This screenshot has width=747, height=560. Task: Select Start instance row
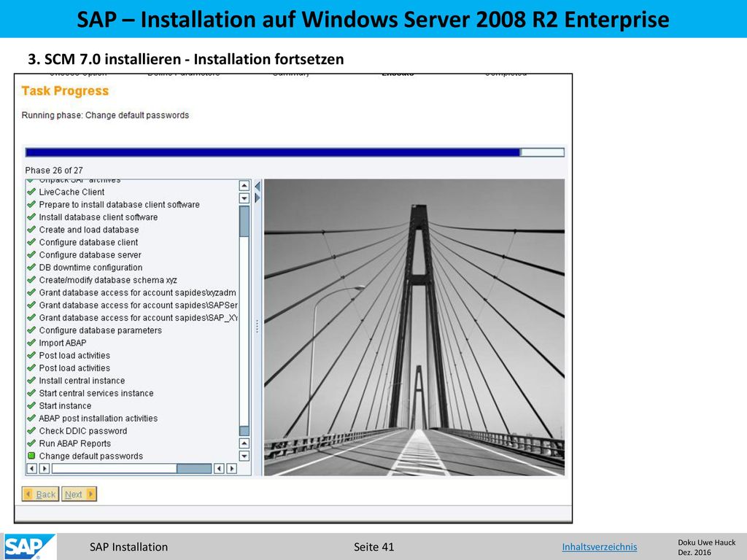click(65, 405)
